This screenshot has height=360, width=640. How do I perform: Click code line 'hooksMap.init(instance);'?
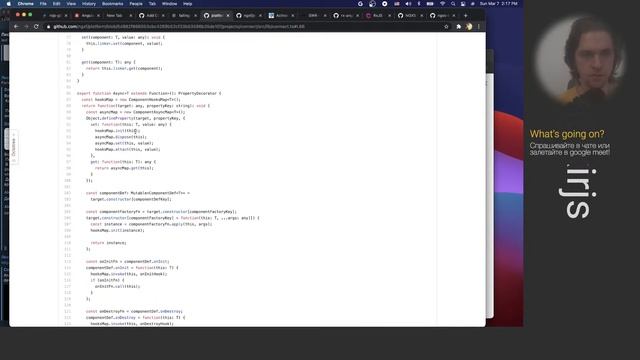click(x=118, y=230)
